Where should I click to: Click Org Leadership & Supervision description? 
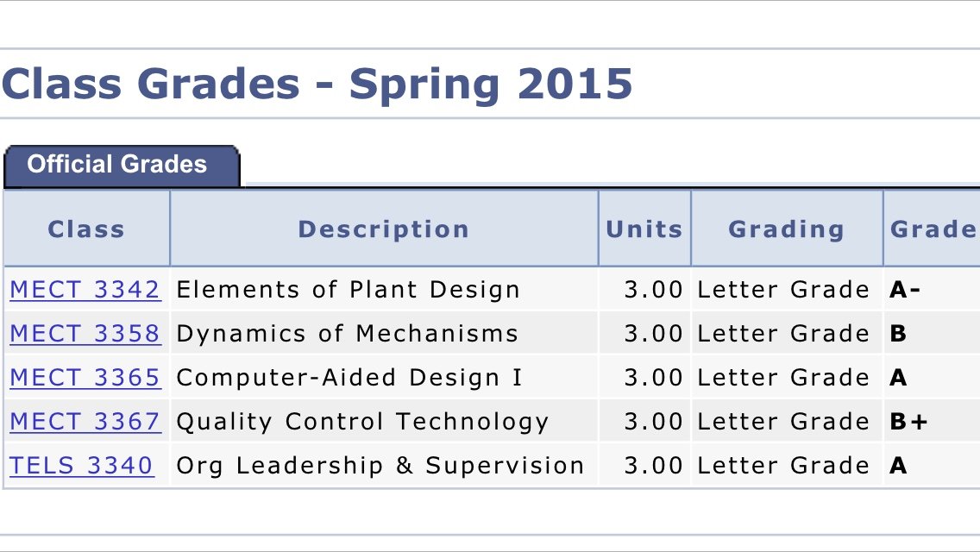[380, 466]
